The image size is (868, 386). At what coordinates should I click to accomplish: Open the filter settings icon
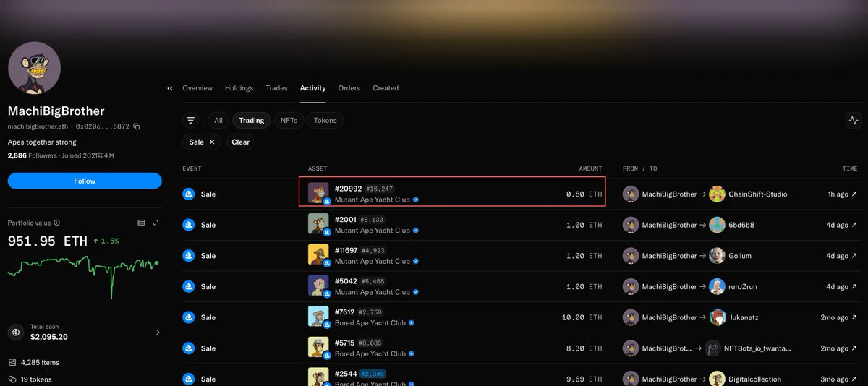[191, 121]
